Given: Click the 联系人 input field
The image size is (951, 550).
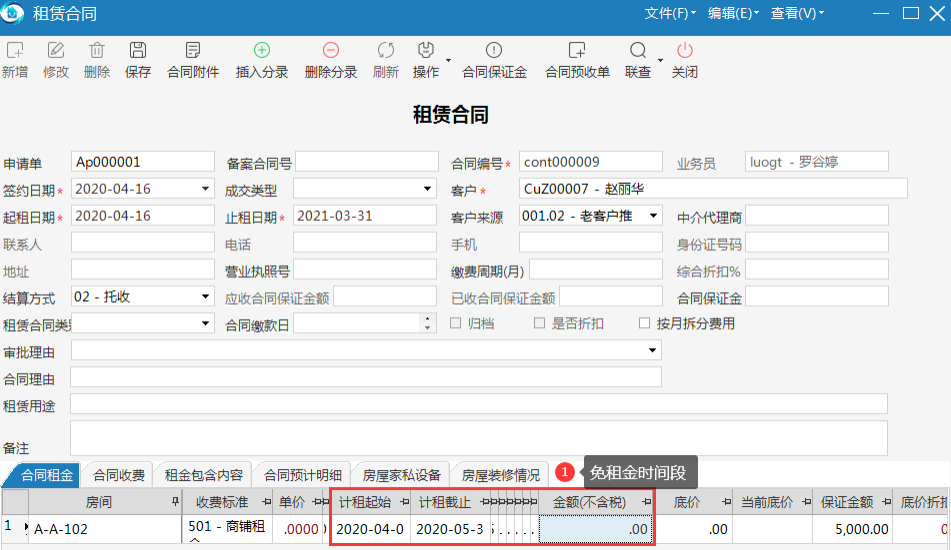Looking at the screenshot, I should tap(143, 243).
